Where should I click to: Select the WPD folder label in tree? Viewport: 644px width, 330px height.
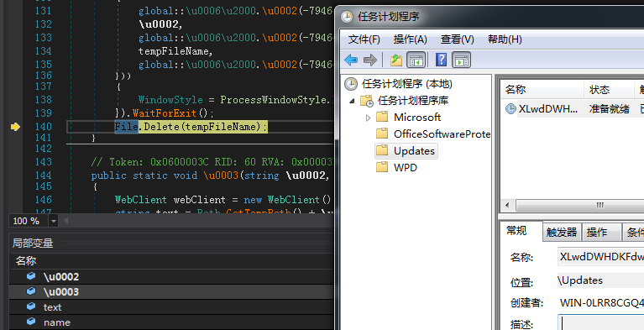(x=406, y=167)
